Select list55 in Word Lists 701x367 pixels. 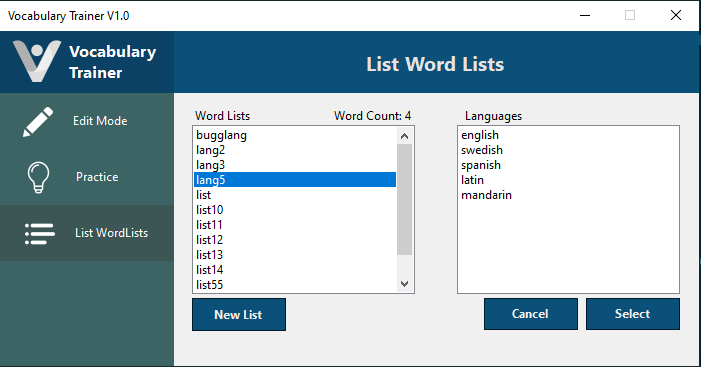295,285
